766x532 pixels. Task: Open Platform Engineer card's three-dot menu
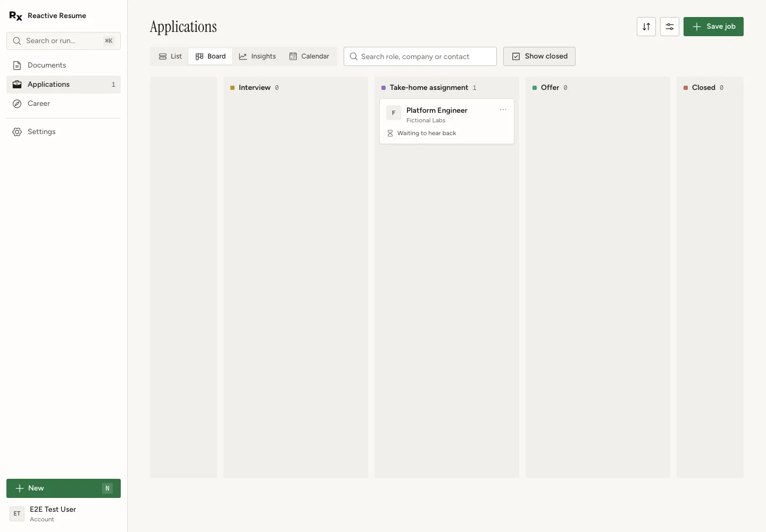click(x=503, y=110)
